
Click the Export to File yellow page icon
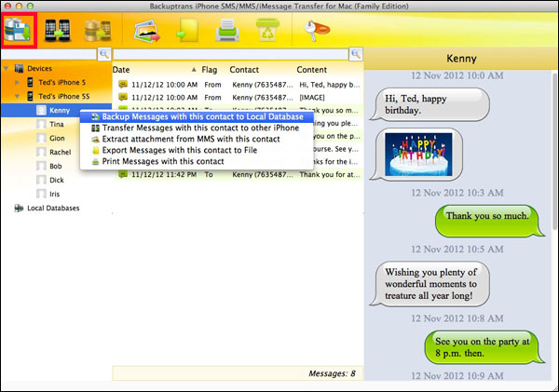point(187,31)
